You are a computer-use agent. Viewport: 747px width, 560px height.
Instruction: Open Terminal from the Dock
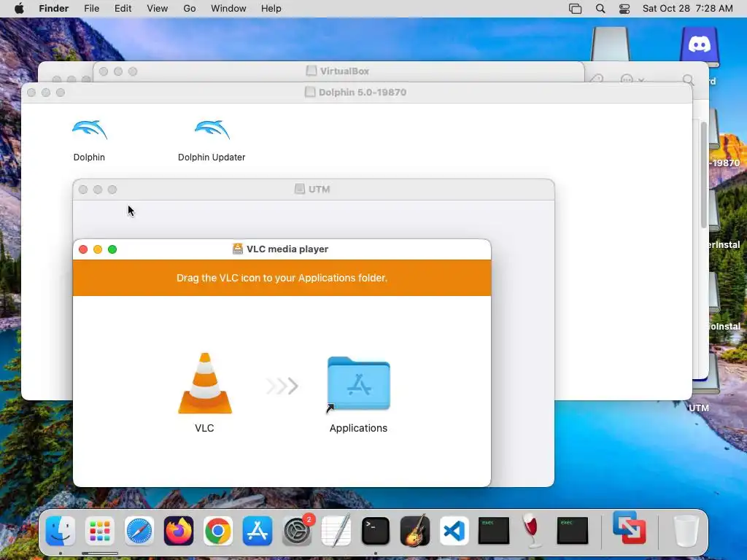click(376, 531)
